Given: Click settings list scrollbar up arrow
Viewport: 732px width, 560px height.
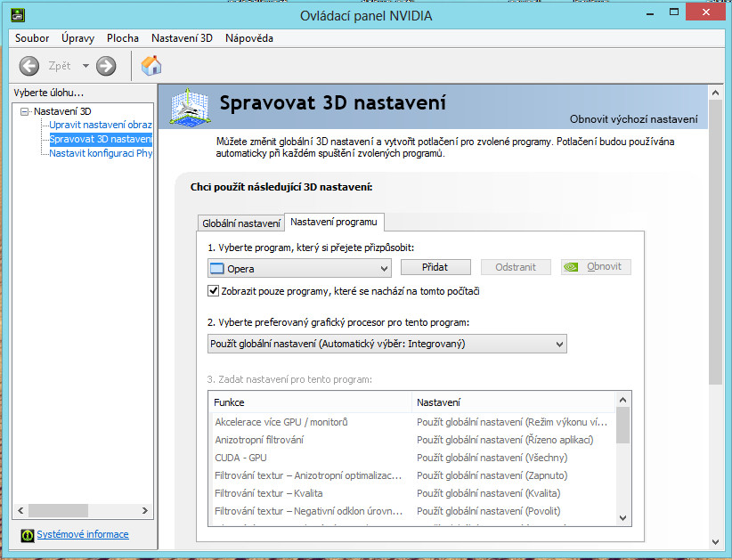Looking at the screenshot, I should tap(622, 400).
